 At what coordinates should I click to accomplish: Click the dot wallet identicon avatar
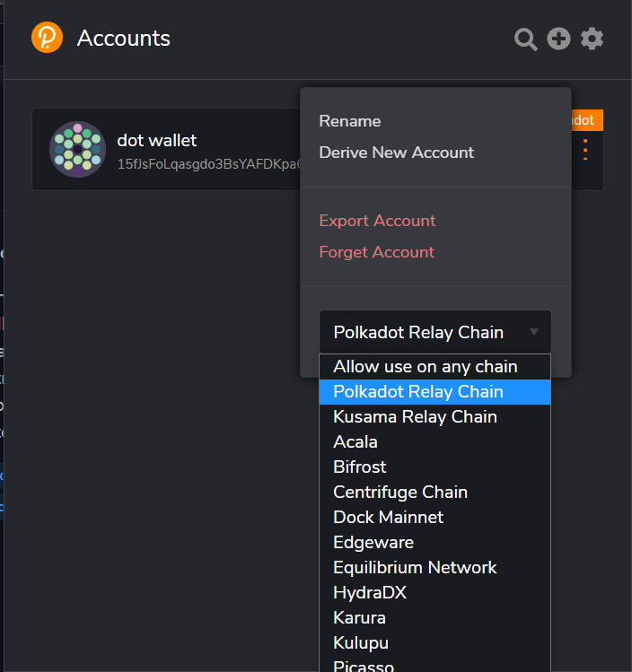click(77, 149)
